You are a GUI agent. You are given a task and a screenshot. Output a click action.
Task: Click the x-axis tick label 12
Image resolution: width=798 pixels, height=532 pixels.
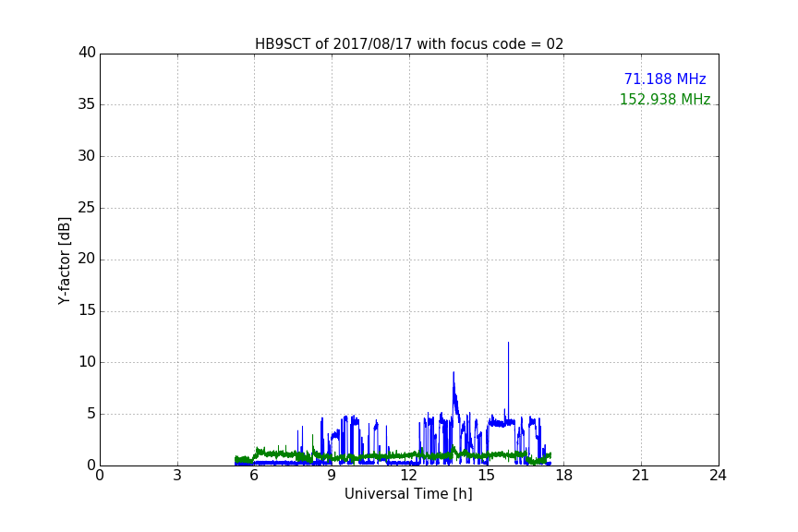click(x=409, y=476)
